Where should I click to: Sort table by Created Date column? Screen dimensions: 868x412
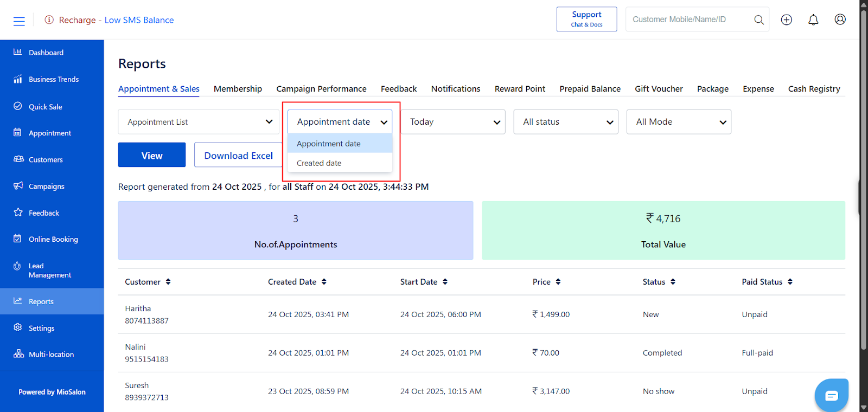(x=324, y=282)
